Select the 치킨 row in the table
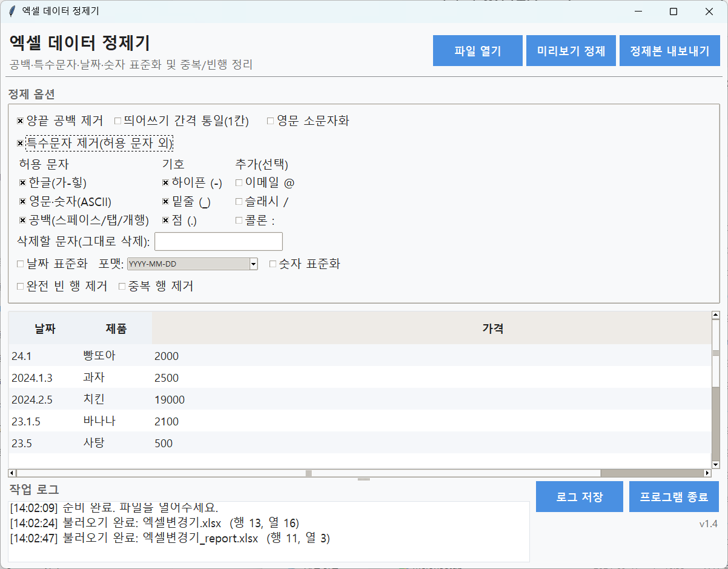The width and height of the screenshot is (728, 569). 94,399
